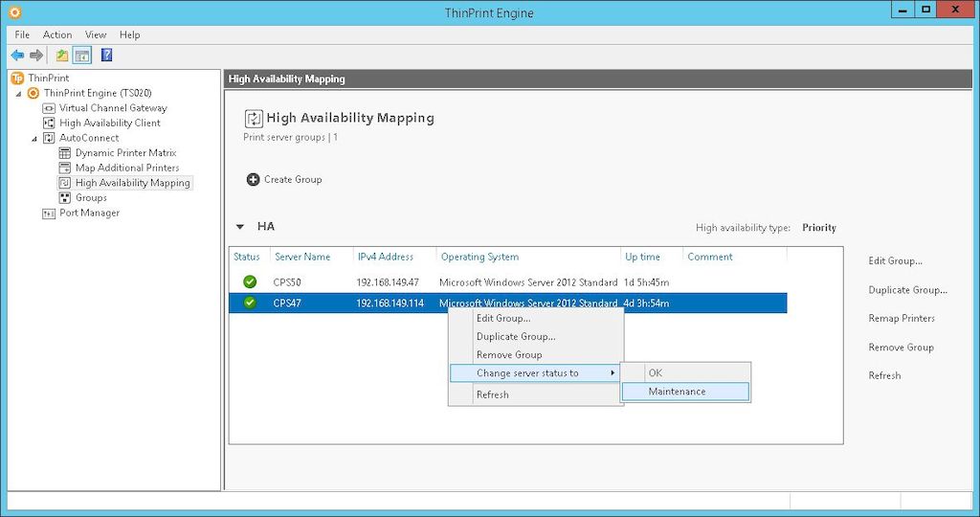Click the High Availability Mapping header icon
Viewport: 980px width, 517px height.
click(x=253, y=118)
